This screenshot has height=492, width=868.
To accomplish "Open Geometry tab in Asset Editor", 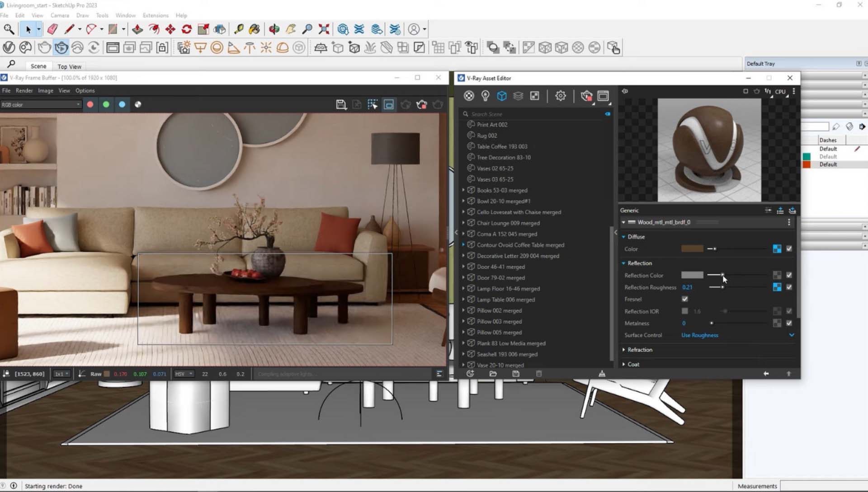I will click(x=501, y=96).
